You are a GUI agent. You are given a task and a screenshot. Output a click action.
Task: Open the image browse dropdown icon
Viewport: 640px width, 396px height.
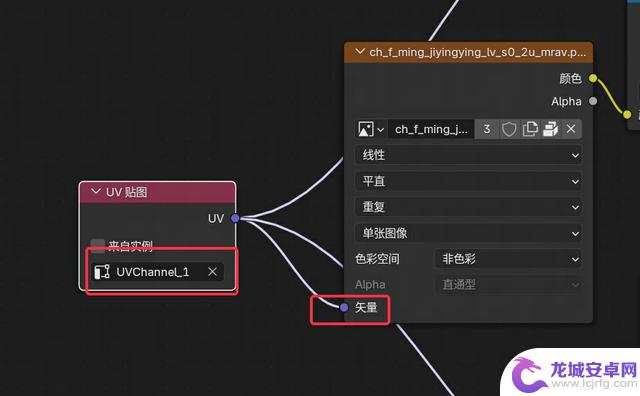(x=371, y=129)
